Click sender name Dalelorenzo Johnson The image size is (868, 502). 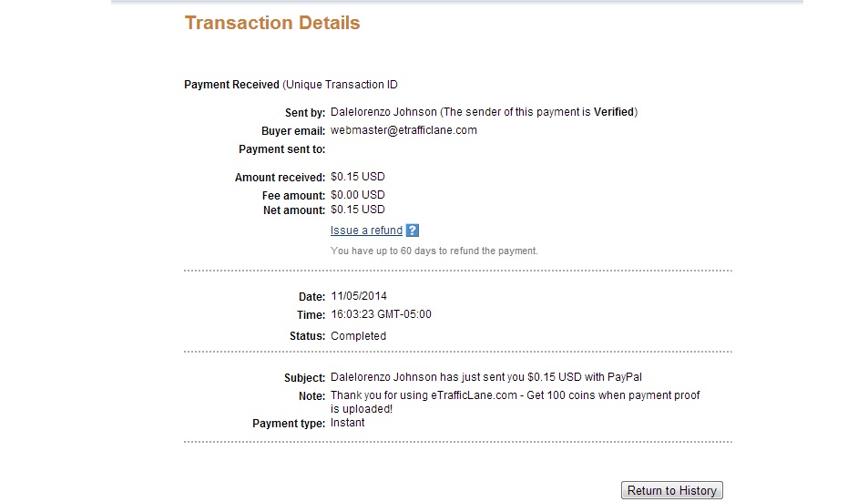pos(383,112)
